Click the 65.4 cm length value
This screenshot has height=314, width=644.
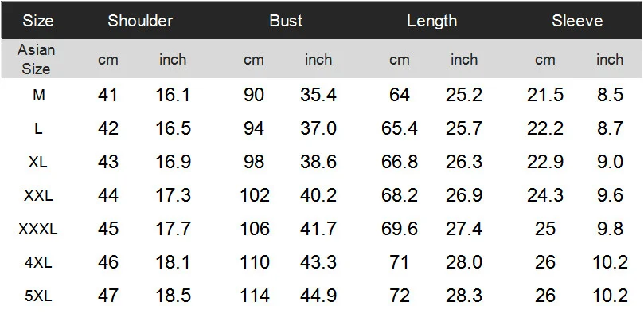tap(399, 128)
